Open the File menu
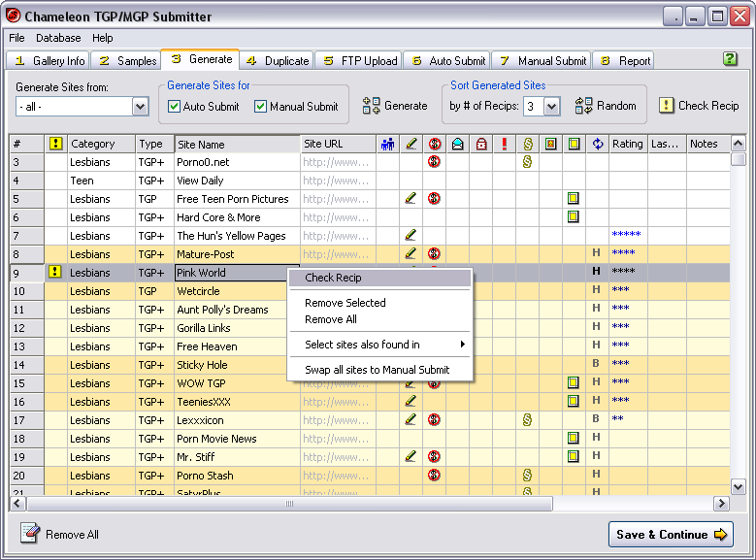The width and height of the screenshot is (756, 560). [x=16, y=38]
